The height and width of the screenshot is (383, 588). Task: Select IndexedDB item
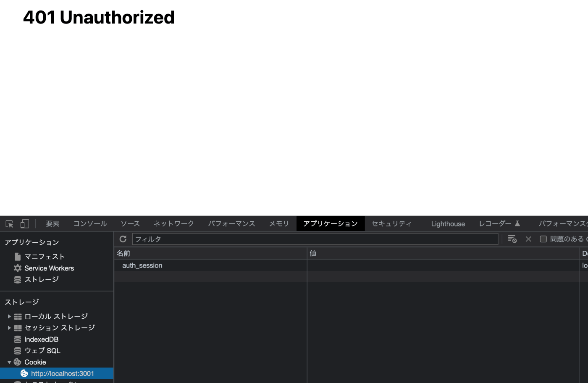click(x=41, y=339)
